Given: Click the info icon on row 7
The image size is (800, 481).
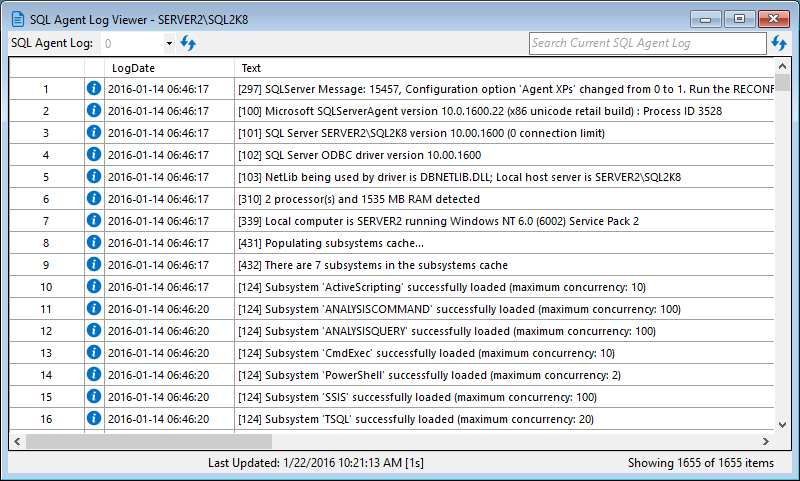Looking at the screenshot, I should (x=94, y=220).
